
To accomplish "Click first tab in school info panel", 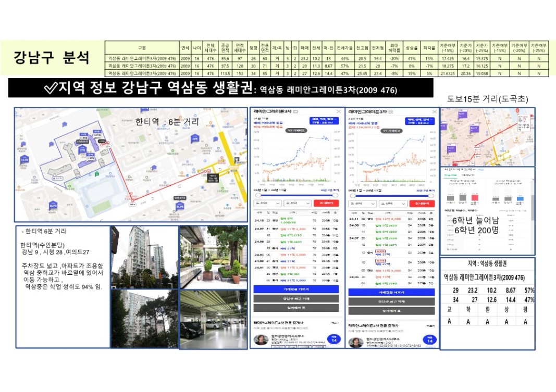I will coord(451,175).
